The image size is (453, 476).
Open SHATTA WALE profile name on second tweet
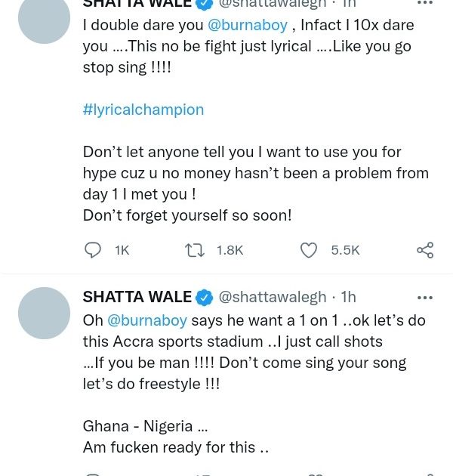coord(137,297)
